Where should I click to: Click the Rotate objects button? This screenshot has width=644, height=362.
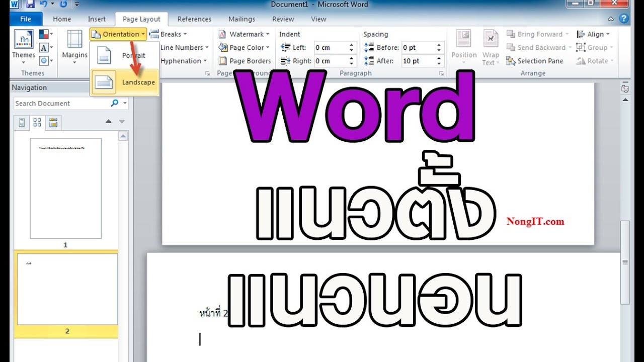point(595,61)
